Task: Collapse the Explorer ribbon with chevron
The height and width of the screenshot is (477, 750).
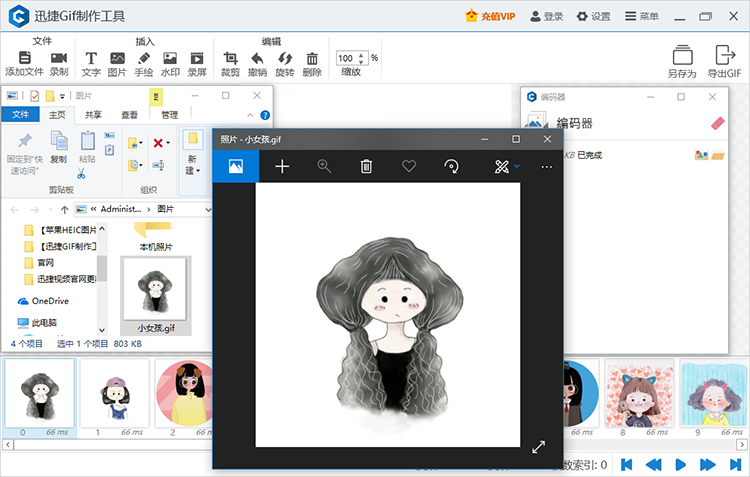Action: click(250, 115)
